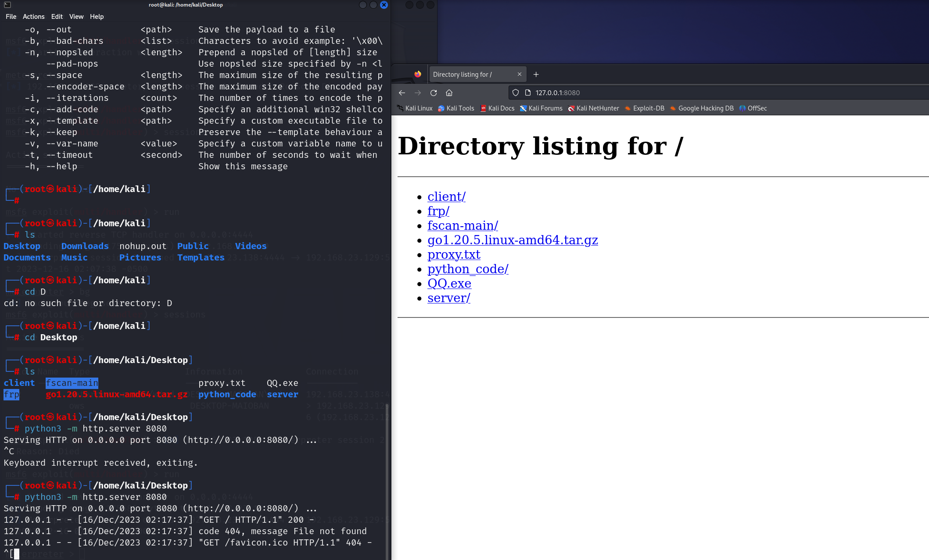Open the terminal Help menu
The height and width of the screenshot is (560, 929).
coord(97,17)
